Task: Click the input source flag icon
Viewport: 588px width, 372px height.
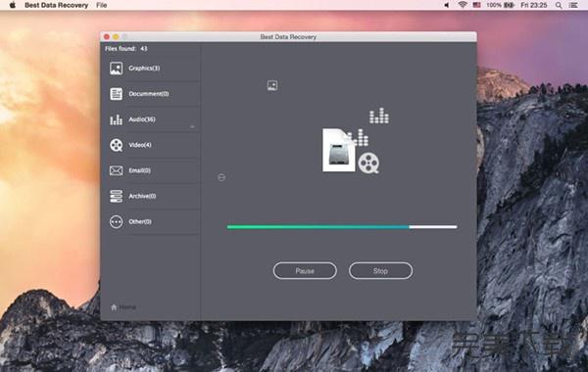Action: 476,5
